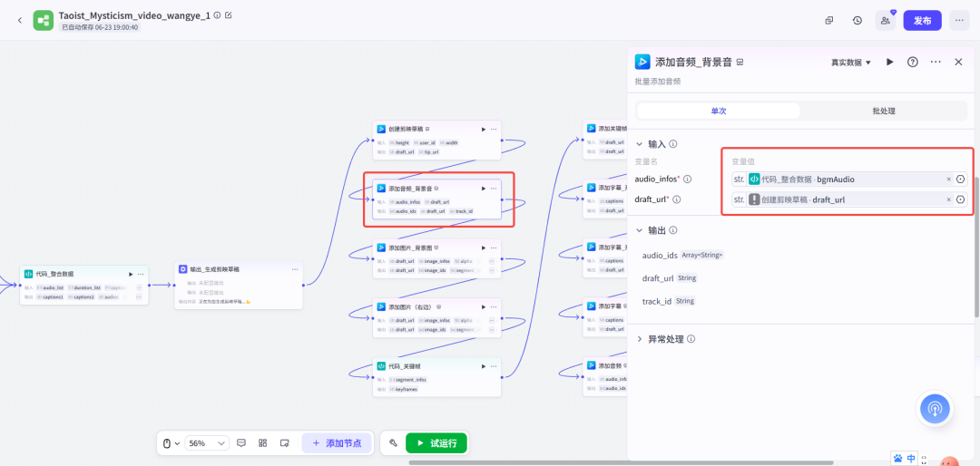Click the audio_infos value field bgmAudio
980x466 pixels.
[850, 180]
